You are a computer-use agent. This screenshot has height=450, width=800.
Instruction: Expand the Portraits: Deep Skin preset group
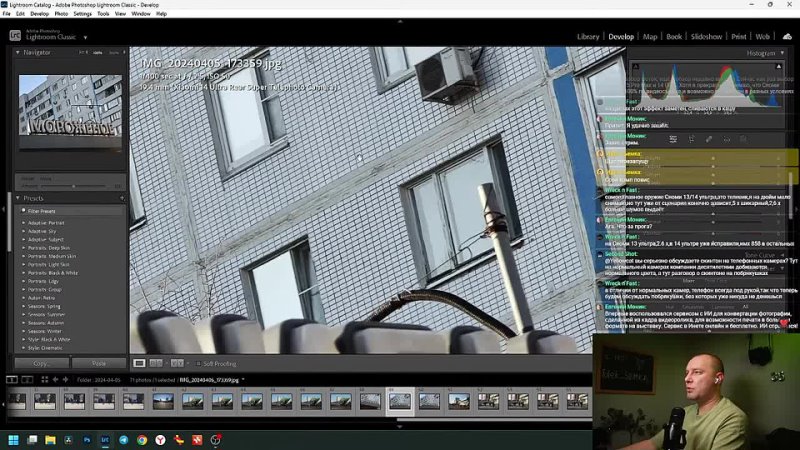point(24,247)
